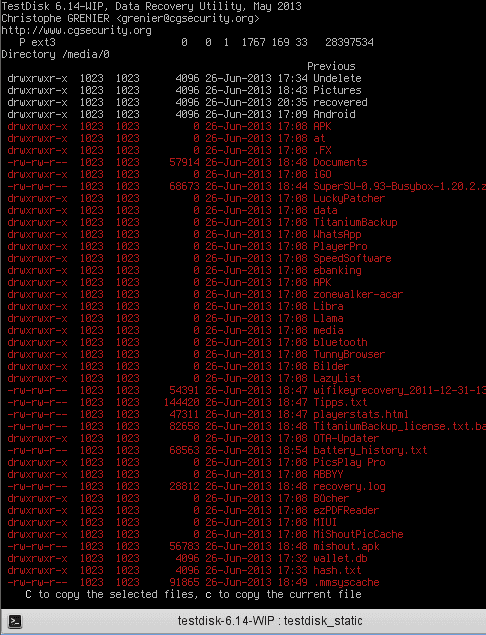
Task: Select the recovery.log file entry
Action: [x=196, y=486]
